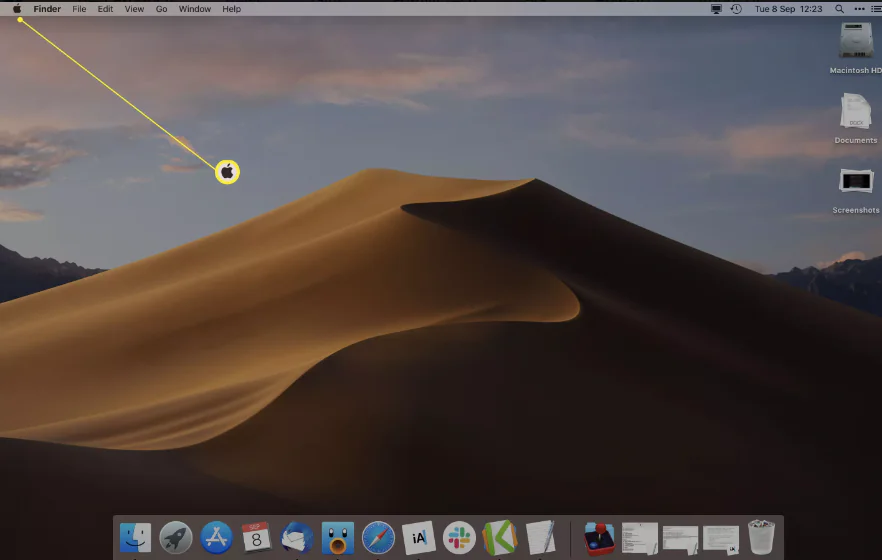Launch Finder from the Dock
The width and height of the screenshot is (882, 560).
point(135,538)
